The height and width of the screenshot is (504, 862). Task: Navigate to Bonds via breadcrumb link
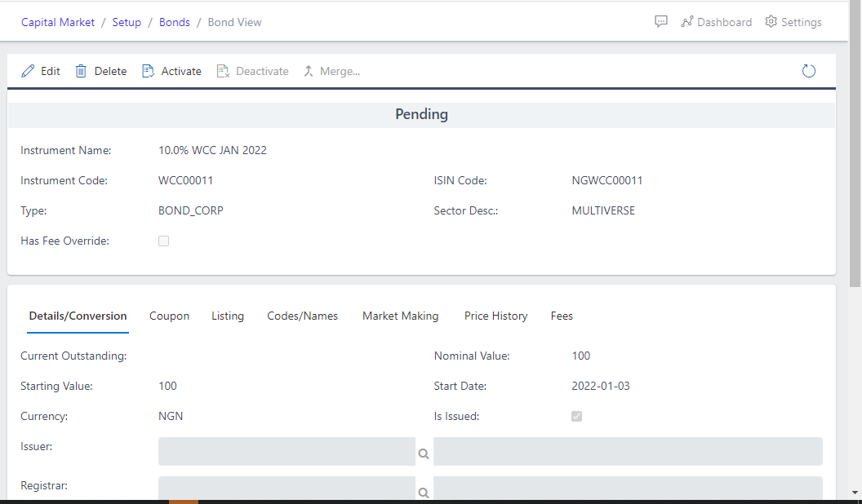174,22
